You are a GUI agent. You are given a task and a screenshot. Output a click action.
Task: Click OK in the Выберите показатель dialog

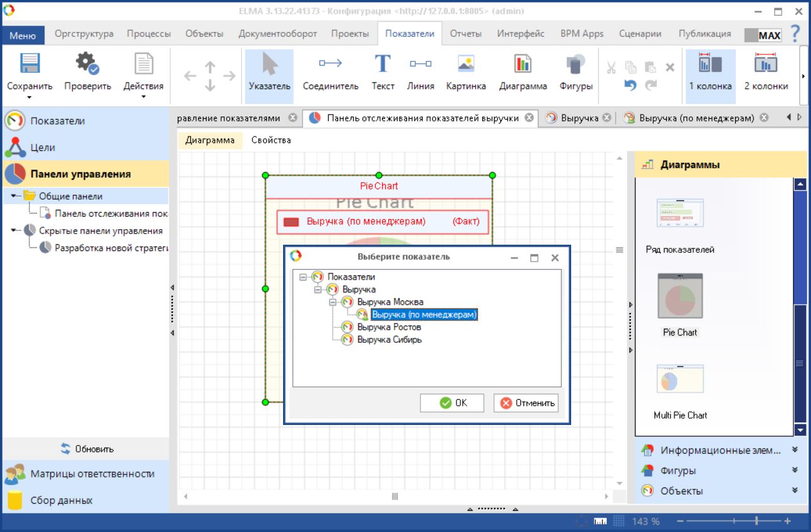pos(452,403)
